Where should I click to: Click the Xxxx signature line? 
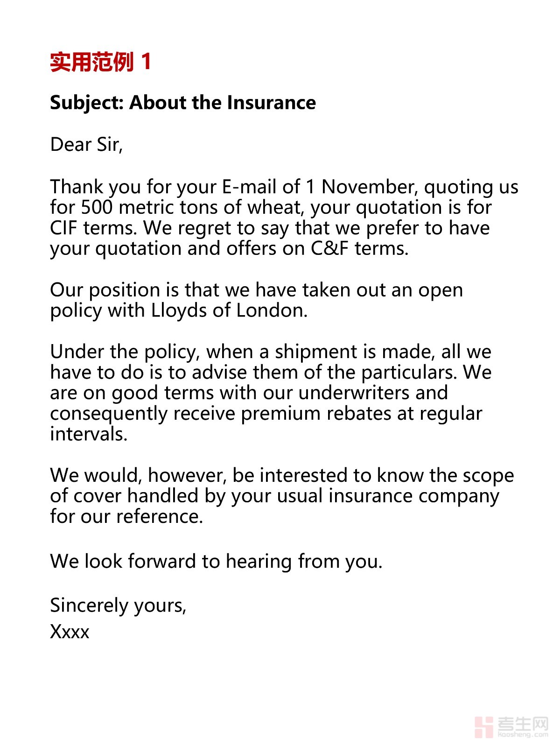click(x=70, y=632)
